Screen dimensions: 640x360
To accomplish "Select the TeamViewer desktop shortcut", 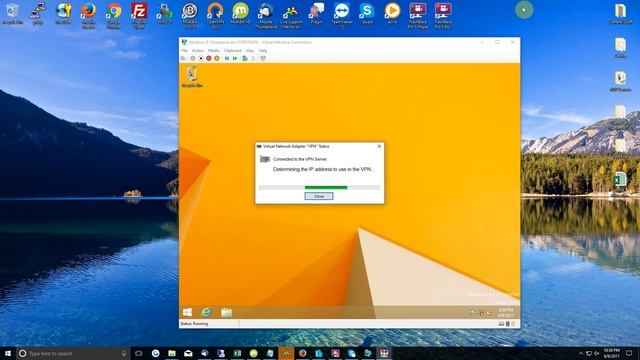I will click(x=342, y=16).
